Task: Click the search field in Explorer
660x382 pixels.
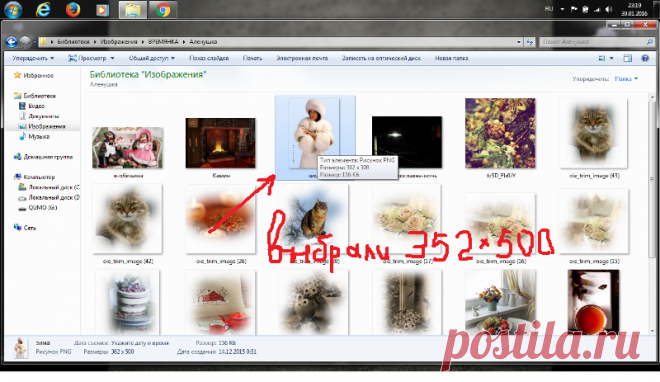Action: 596,42
